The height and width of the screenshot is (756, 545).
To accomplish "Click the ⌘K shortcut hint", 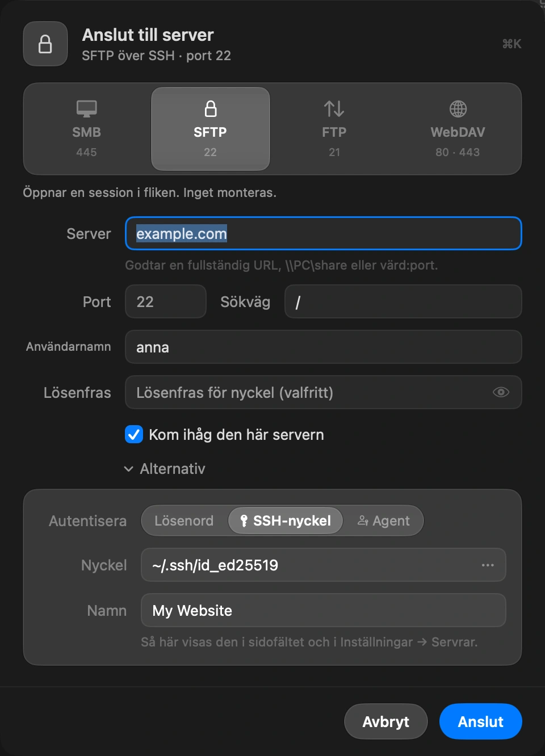I will (512, 44).
